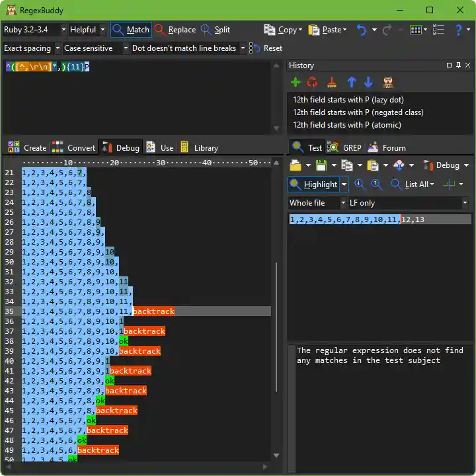Viewport: 476px width, 476px height.
Task: Click the green crosshair position icon
Action: [449, 184]
